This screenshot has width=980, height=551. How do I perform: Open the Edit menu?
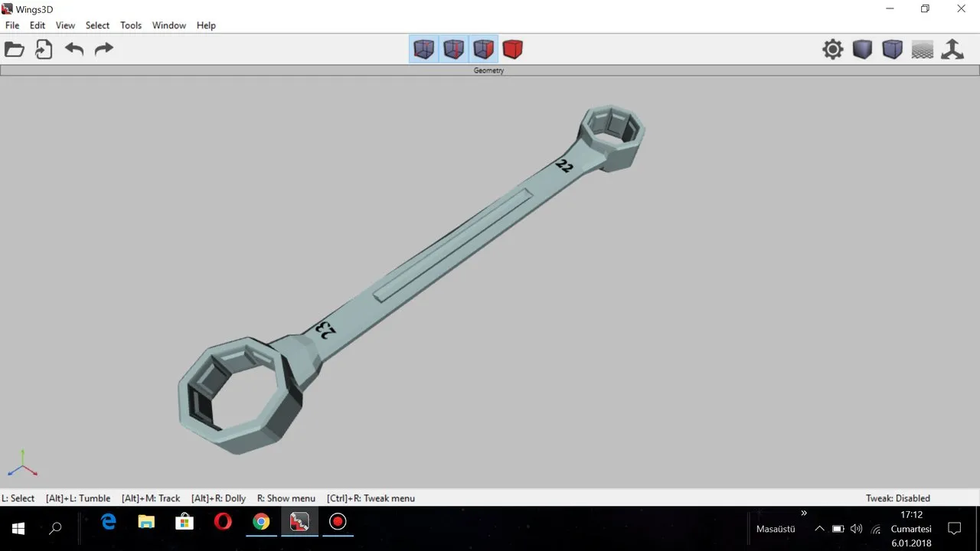coord(38,25)
